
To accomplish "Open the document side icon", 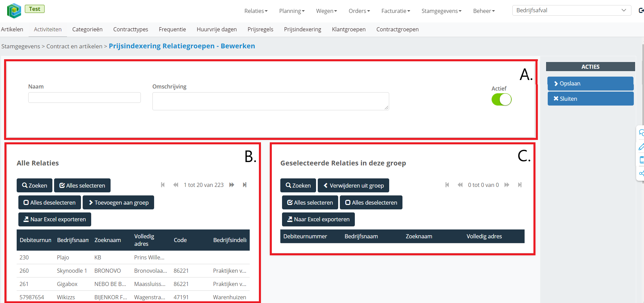I will (x=641, y=160).
